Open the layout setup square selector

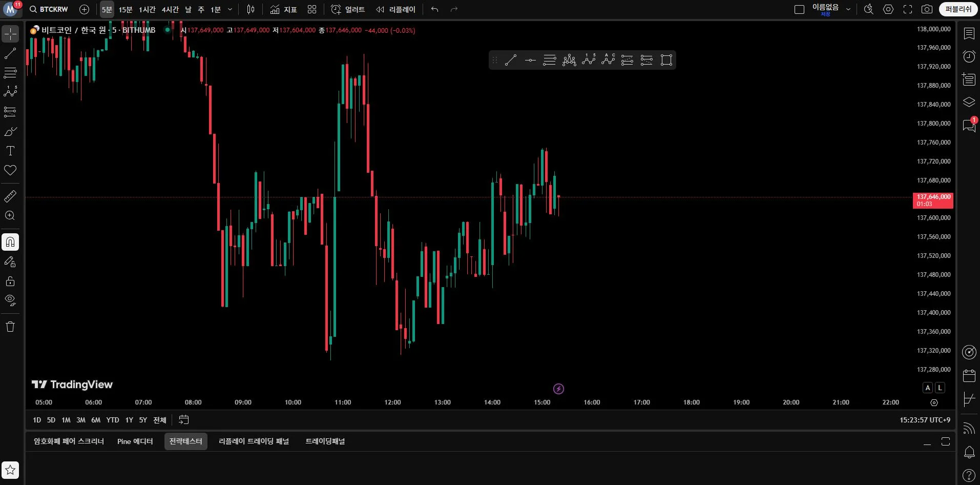click(799, 9)
